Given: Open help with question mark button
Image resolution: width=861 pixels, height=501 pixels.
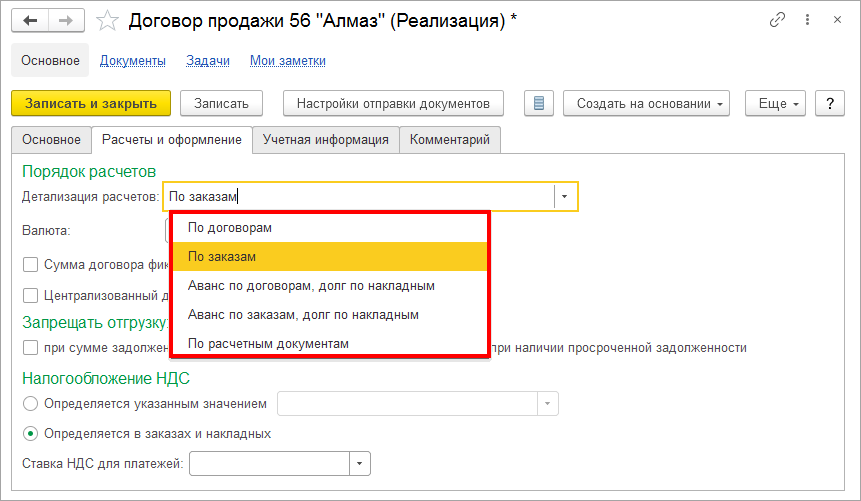Looking at the screenshot, I should click(x=829, y=103).
